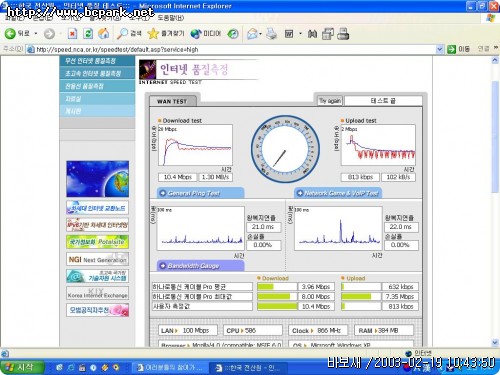Select the WAN TEST tab
500x375 pixels.
point(172,101)
